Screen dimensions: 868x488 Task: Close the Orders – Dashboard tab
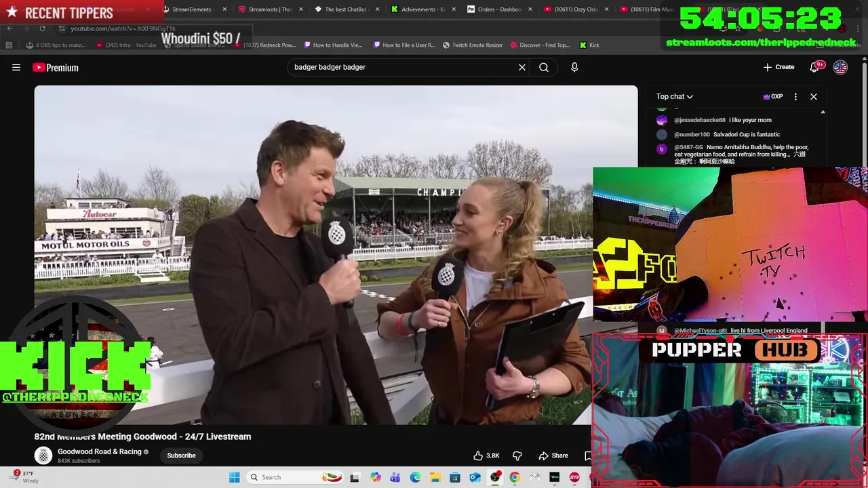tap(530, 9)
